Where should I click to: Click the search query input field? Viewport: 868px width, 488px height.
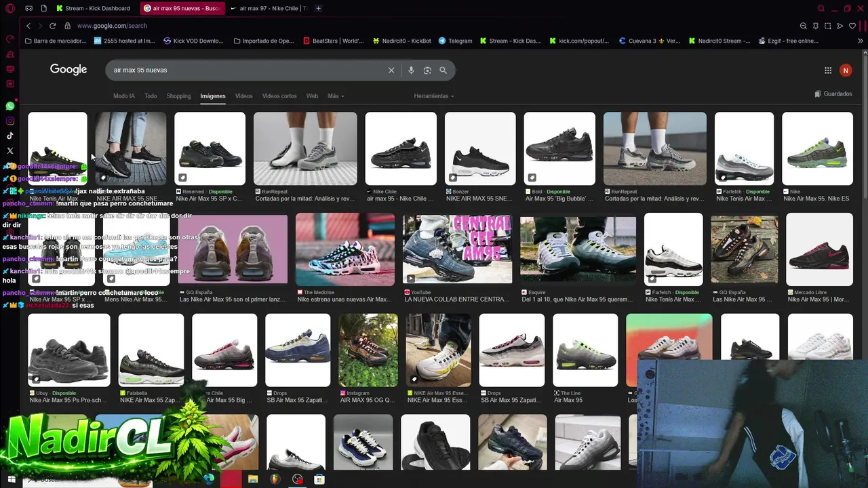pyautogui.click(x=248, y=70)
